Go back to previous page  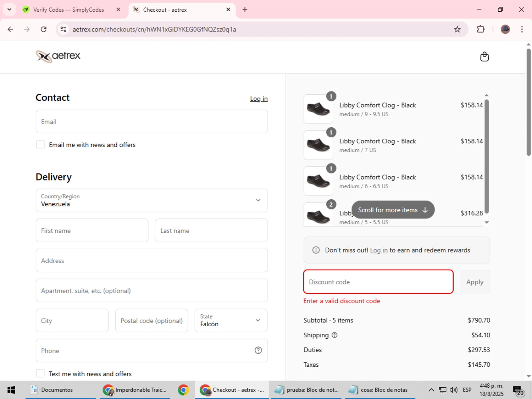tap(10, 29)
